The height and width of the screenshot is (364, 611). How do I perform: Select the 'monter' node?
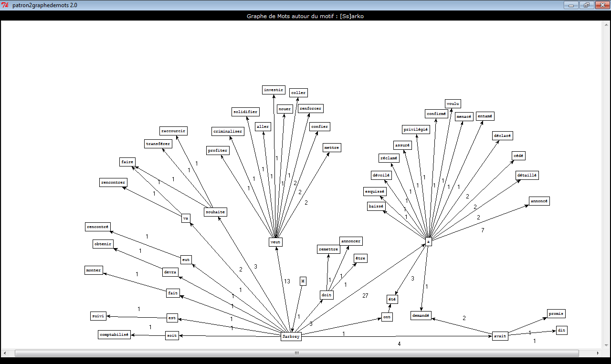pos(94,270)
